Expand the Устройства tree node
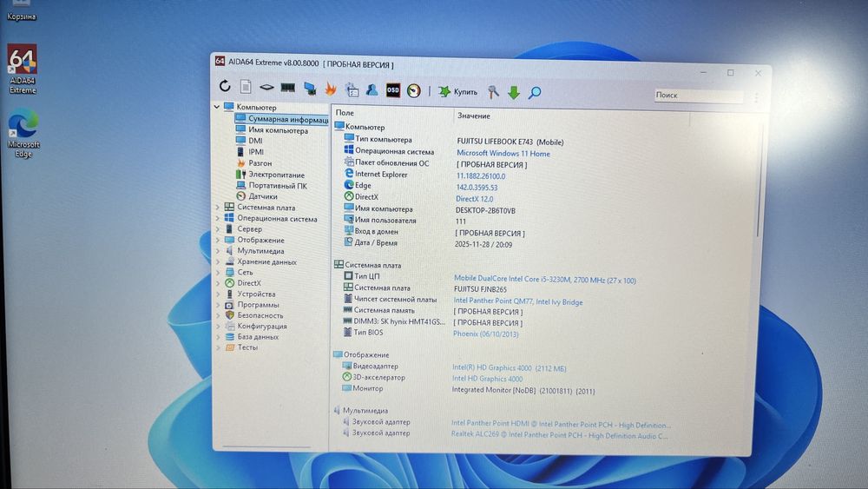The image size is (868, 489). [218, 294]
